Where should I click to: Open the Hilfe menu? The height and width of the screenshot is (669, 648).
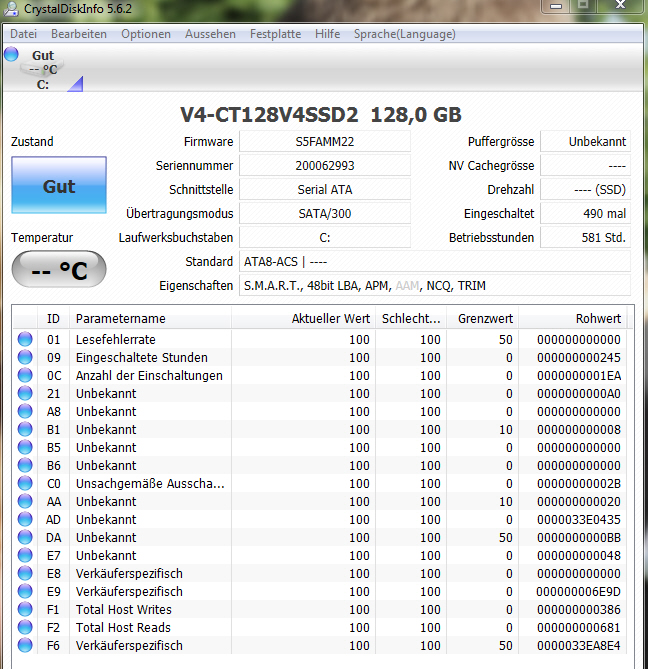(328, 34)
